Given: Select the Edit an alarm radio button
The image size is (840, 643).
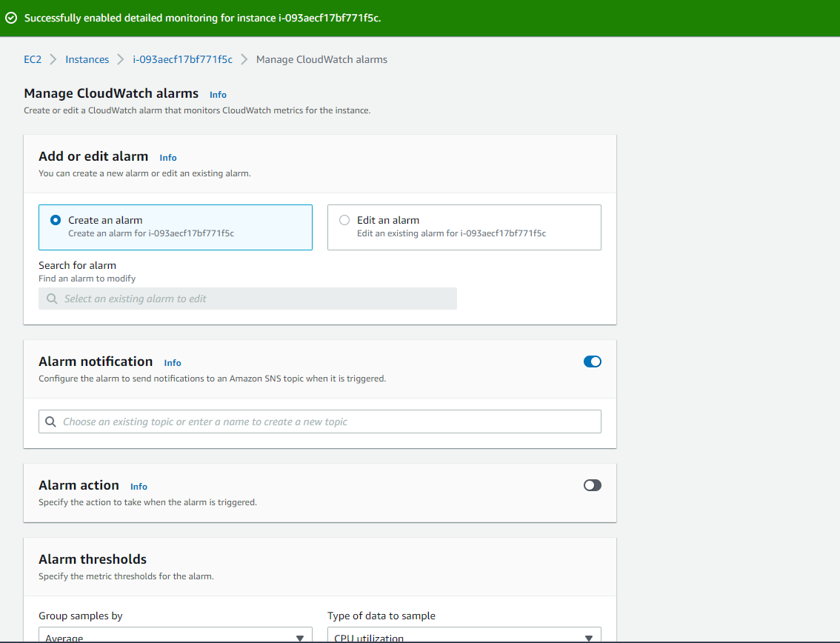Looking at the screenshot, I should tap(344, 219).
